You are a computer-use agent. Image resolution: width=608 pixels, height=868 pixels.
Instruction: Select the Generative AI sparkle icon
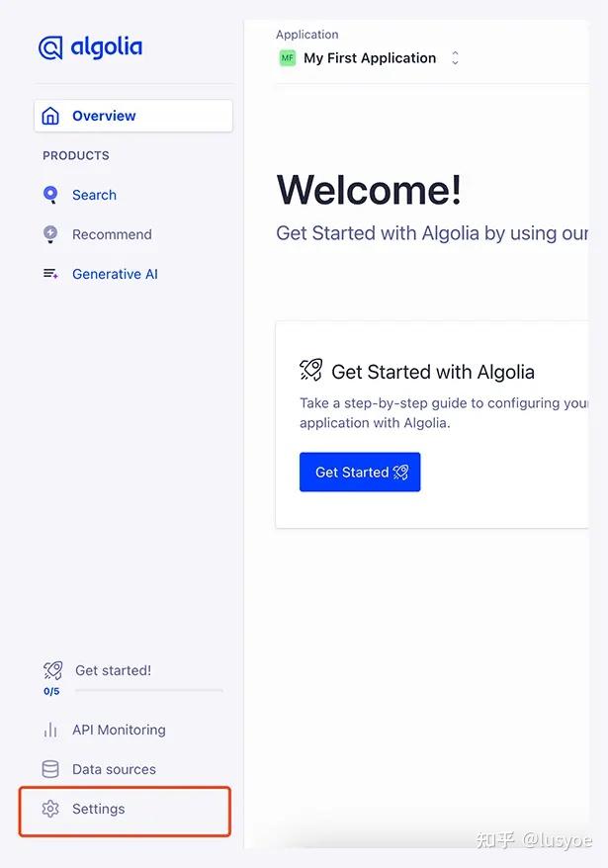49,274
